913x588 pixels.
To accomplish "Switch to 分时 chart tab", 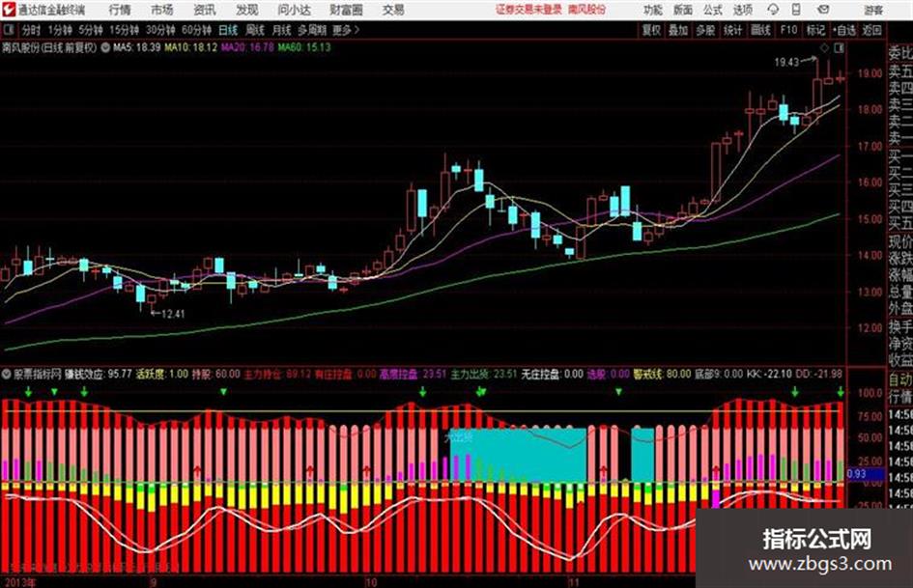I will coord(31,30).
